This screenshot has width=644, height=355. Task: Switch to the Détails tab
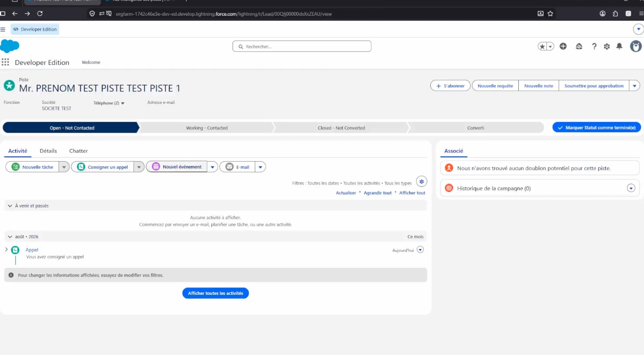[x=48, y=151]
